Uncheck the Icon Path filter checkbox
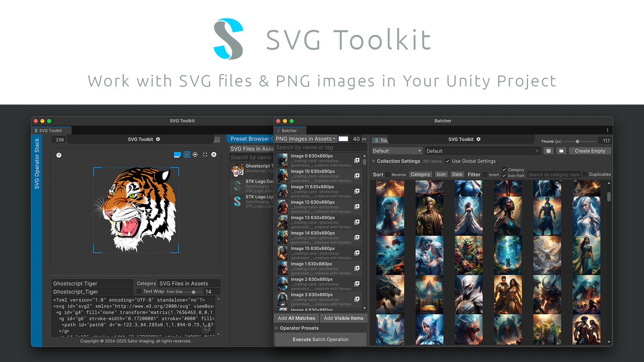This screenshot has height=362, width=644. [504, 176]
